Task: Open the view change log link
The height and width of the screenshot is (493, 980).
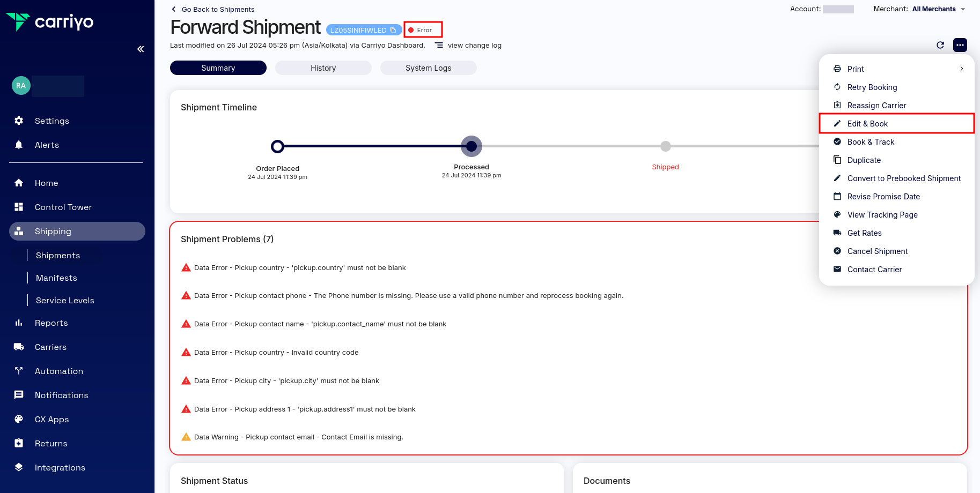Action: pyautogui.click(x=474, y=46)
